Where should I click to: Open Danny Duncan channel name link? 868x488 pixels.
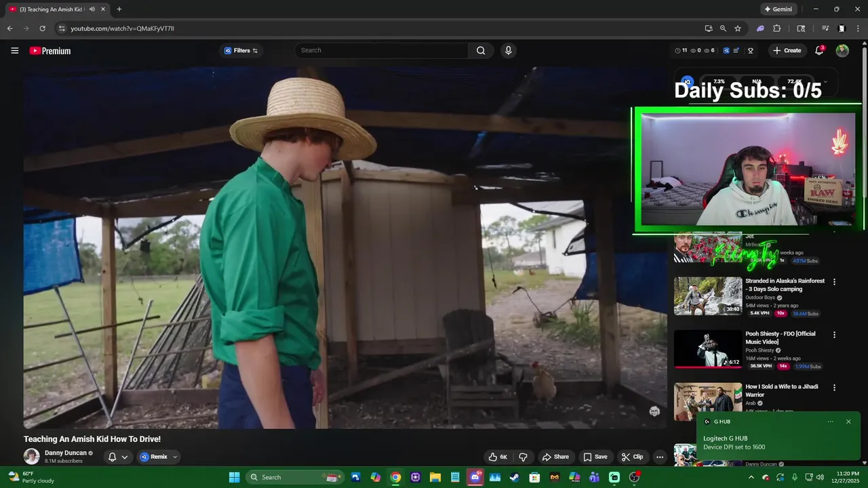coord(66,453)
